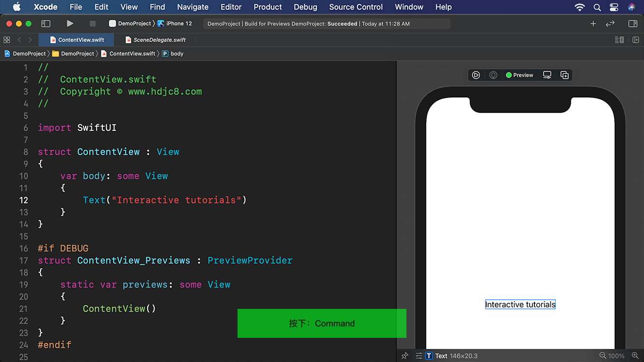Add an editor on the right
This screenshot has height=362, width=644.
click(636, 40)
